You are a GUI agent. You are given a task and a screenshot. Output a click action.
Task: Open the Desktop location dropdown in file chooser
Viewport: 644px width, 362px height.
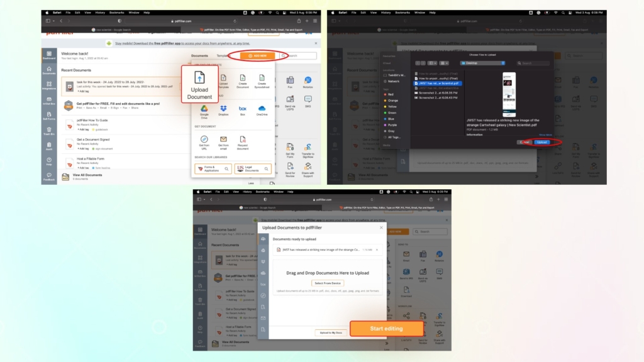pos(482,63)
